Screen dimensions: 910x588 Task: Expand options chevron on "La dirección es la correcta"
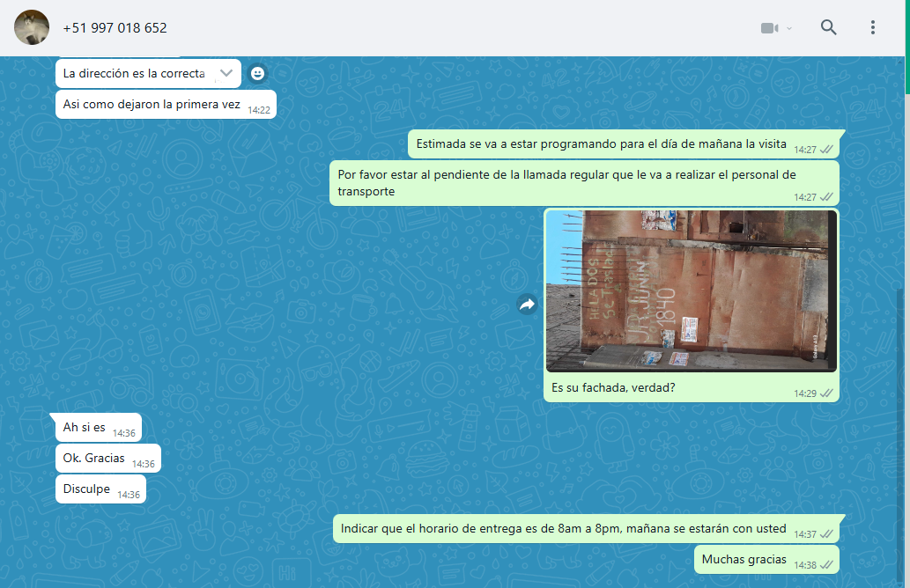pos(226,73)
